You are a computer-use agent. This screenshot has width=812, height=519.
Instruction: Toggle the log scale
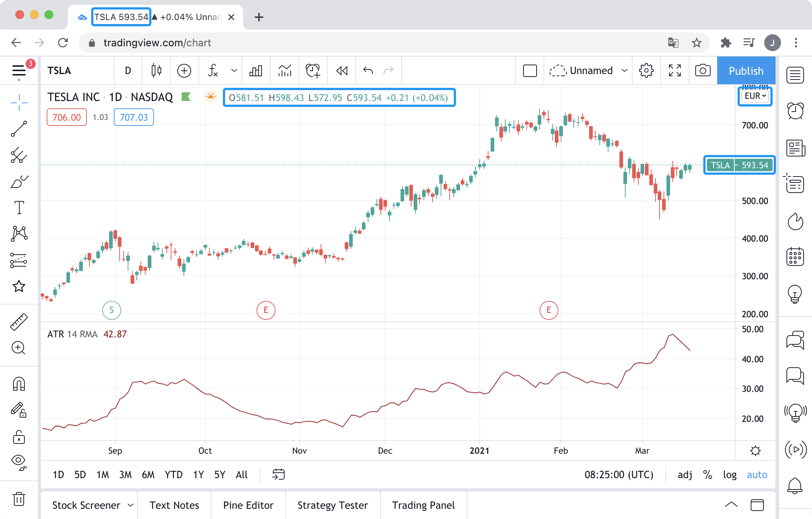(730, 475)
